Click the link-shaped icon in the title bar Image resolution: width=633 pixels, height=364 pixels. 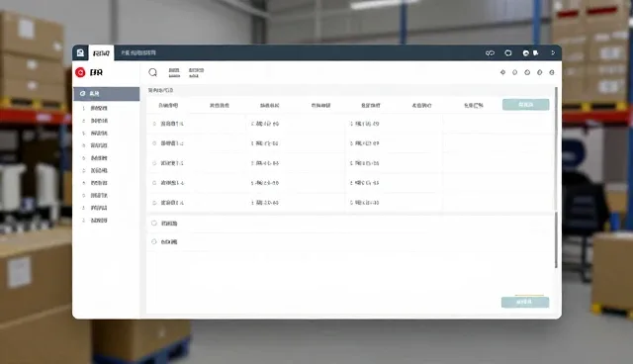tap(490, 53)
